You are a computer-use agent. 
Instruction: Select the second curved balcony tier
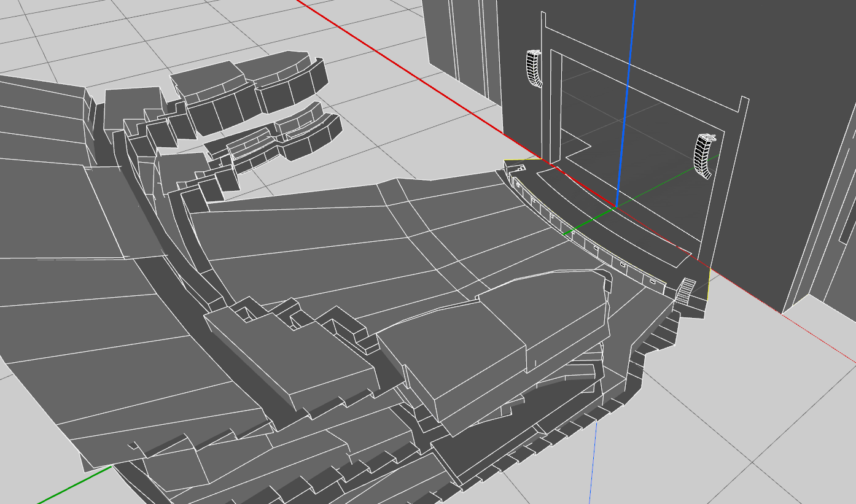coord(276,138)
